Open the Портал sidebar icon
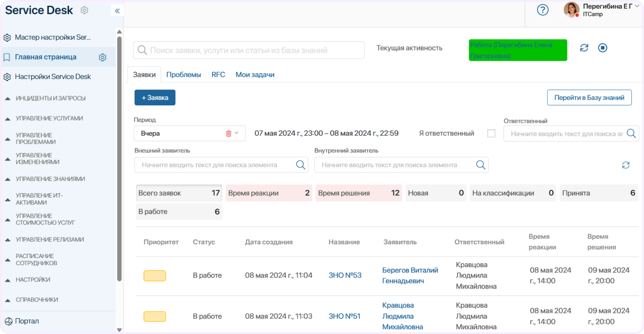 [x=8, y=321]
